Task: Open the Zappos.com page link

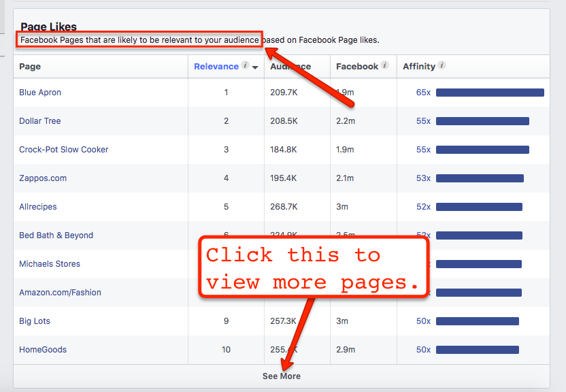Action: pos(43,178)
